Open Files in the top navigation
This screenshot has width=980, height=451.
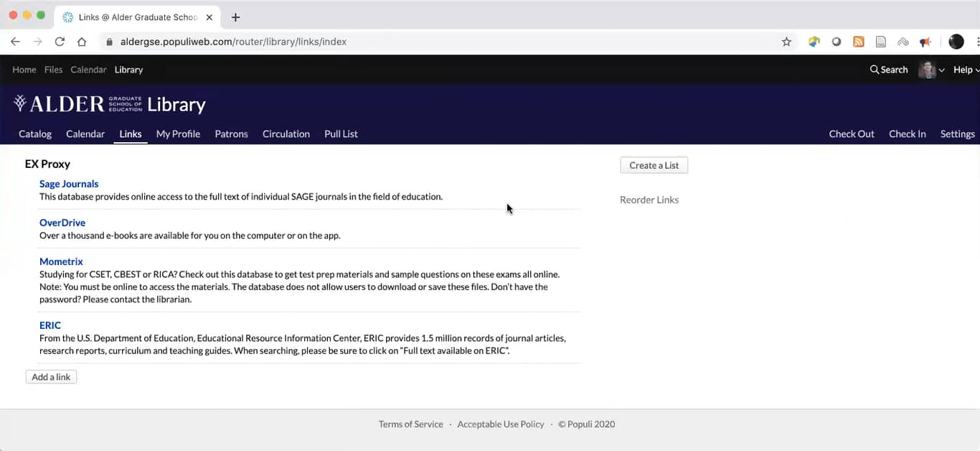point(53,70)
